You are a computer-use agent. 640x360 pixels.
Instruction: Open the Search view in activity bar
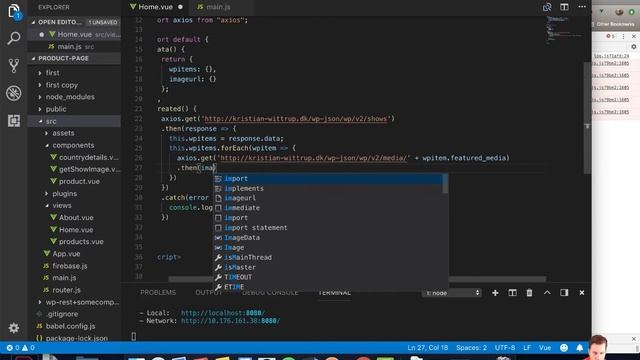tap(13, 38)
